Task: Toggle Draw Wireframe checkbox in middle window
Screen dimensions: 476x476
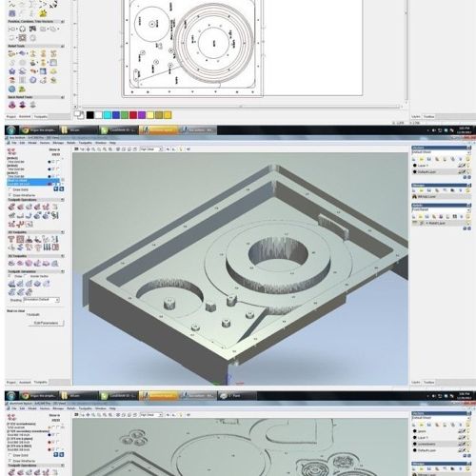Action: coord(10,195)
